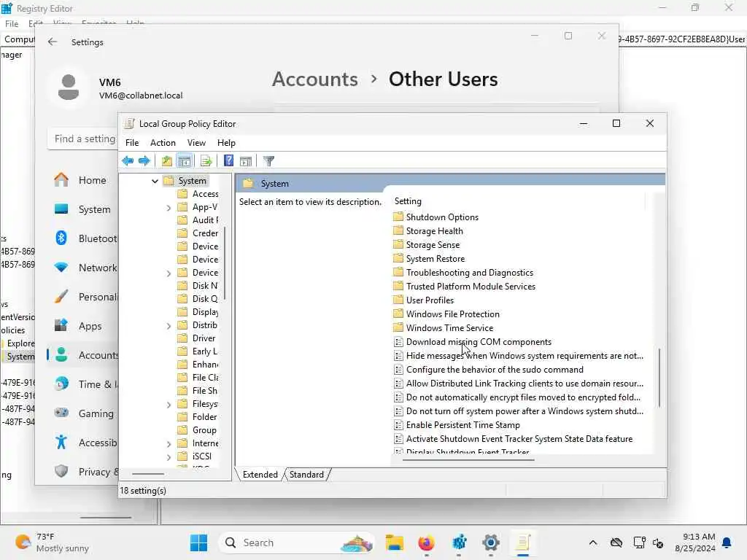Open Privacy & security in Settings sidebar
This screenshot has width=747, height=560.
click(83, 472)
